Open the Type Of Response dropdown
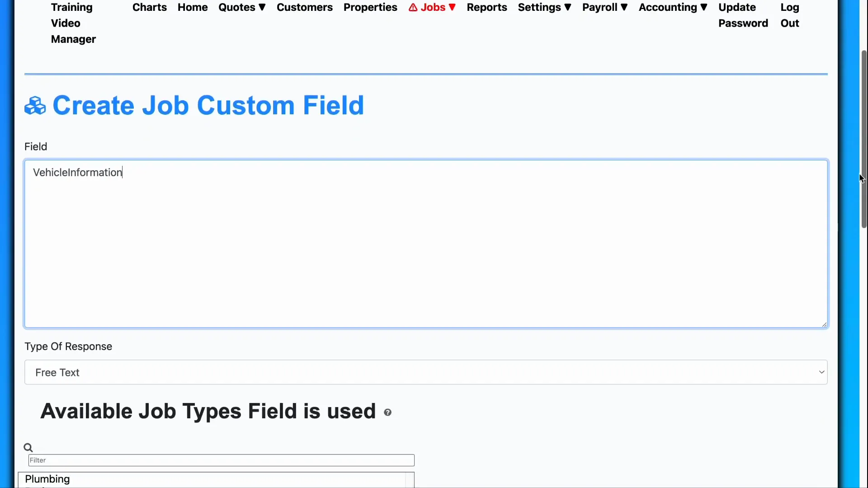This screenshot has height=488, width=868. click(821, 372)
